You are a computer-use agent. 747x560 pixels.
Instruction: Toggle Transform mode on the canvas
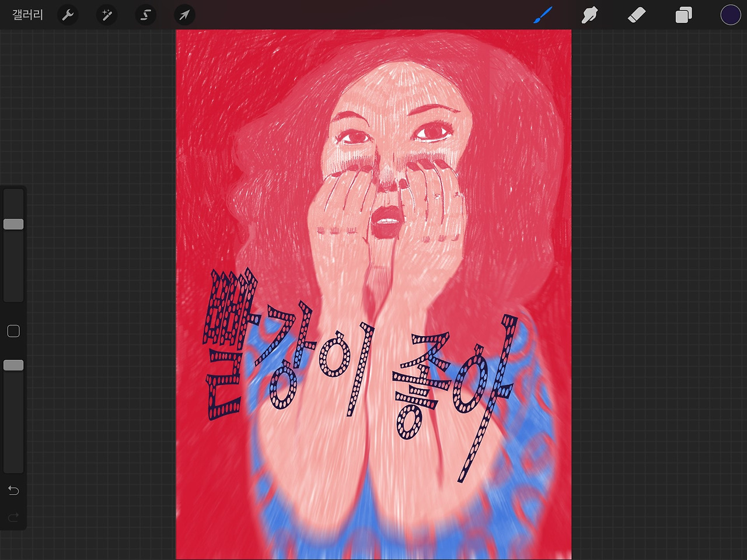[184, 15]
